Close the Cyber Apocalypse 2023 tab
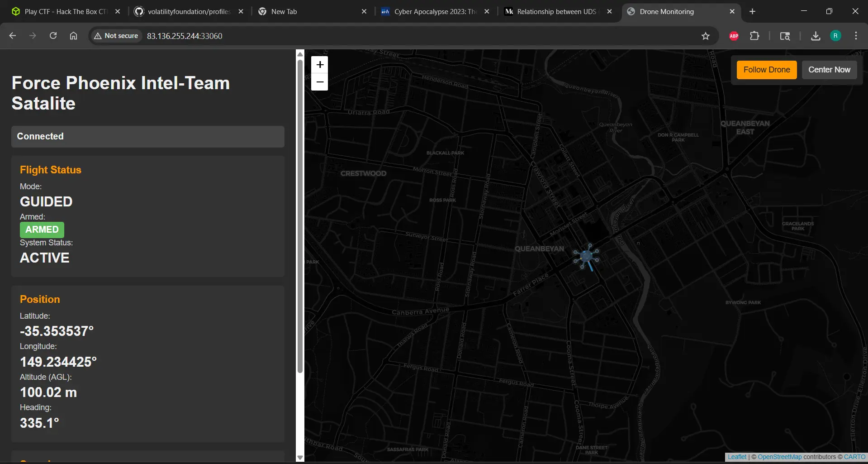 coord(487,12)
